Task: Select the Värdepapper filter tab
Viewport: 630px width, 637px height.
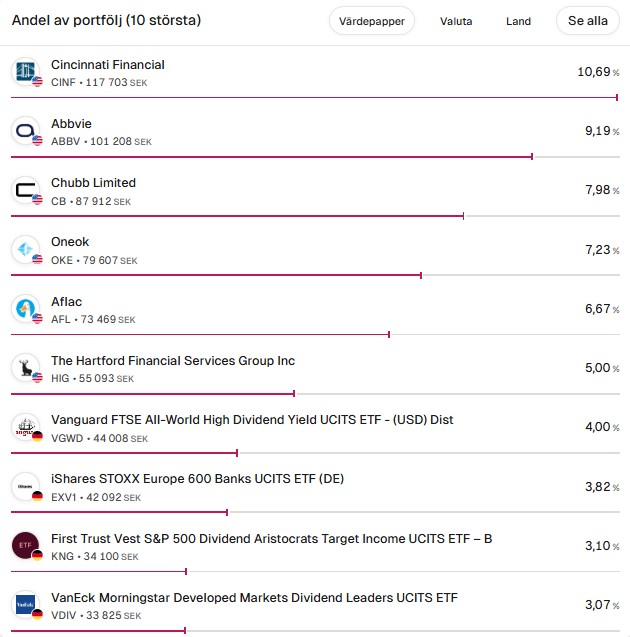Action: [x=371, y=21]
